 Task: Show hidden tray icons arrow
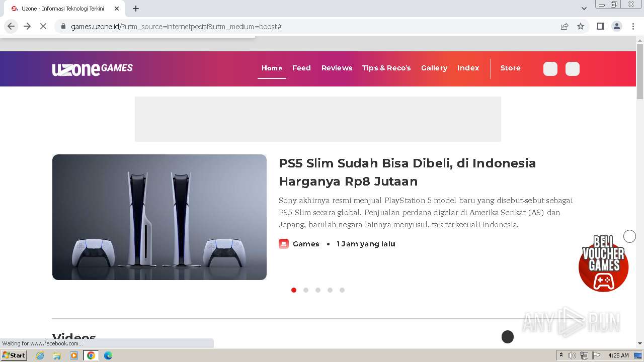[x=561, y=355]
